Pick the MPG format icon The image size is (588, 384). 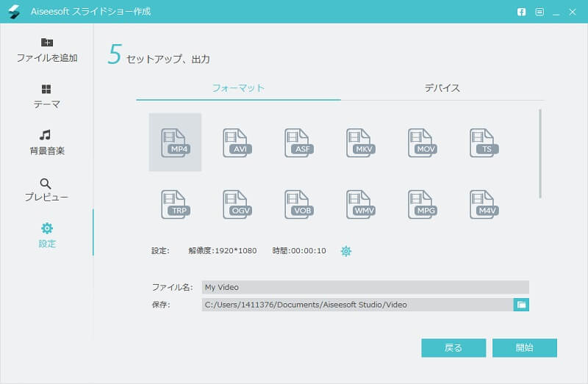[x=422, y=204]
